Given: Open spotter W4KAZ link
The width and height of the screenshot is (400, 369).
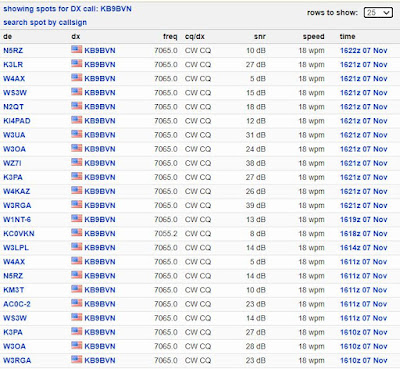Looking at the screenshot, I should coord(17,191).
